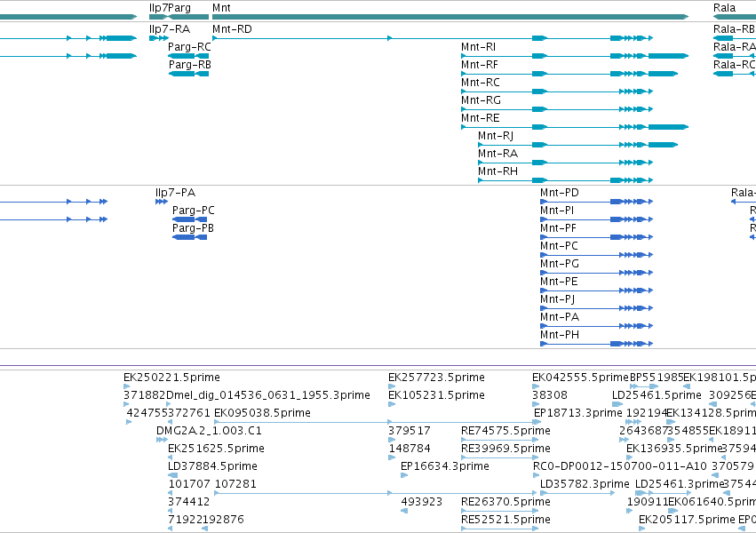Select the Mnt-RE transcript label

coord(481,118)
